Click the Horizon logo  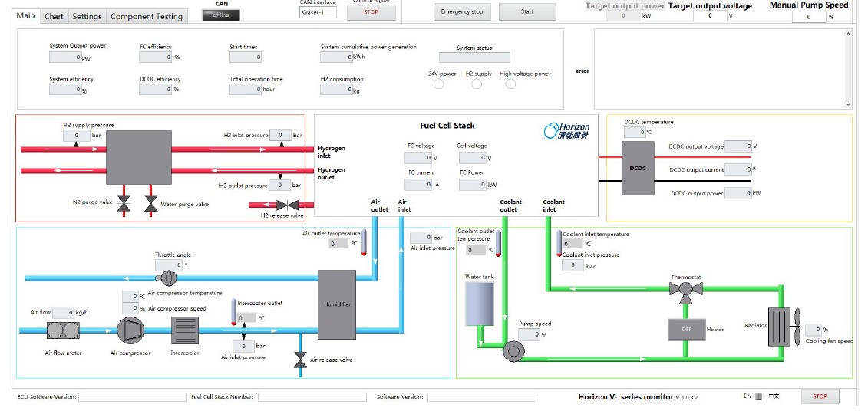click(566, 130)
